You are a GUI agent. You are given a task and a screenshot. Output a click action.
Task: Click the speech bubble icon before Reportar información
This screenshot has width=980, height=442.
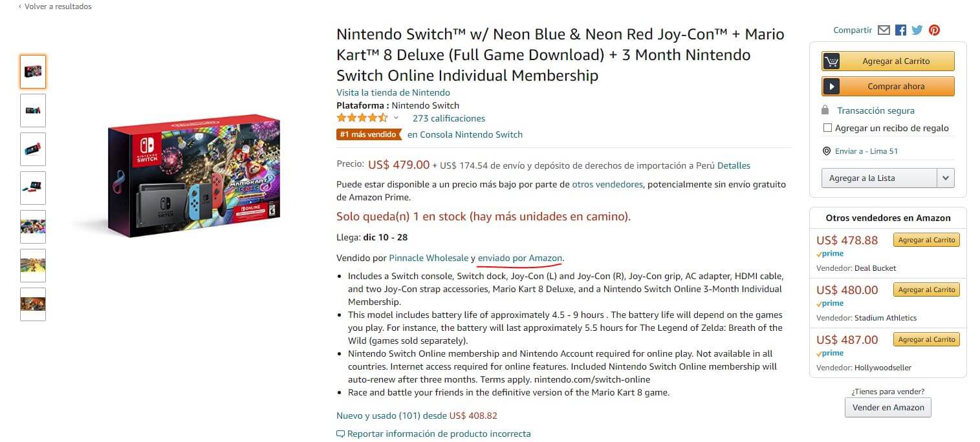coord(340,434)
